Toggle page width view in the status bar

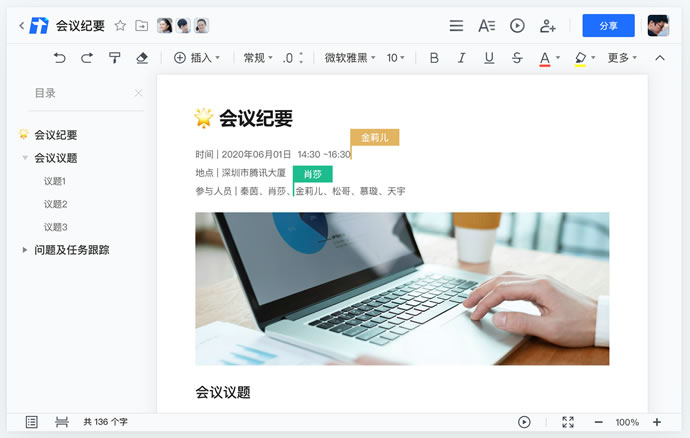tap(62, 422)
